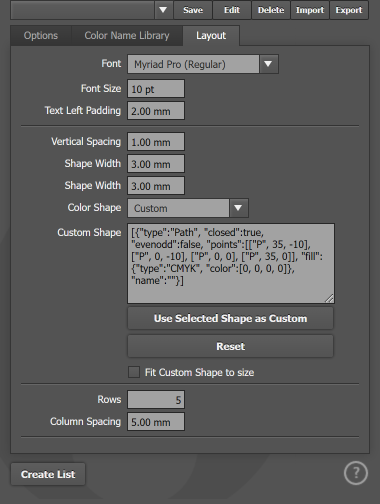
Task: Select the Layout tab
Action: coord(211,36)
